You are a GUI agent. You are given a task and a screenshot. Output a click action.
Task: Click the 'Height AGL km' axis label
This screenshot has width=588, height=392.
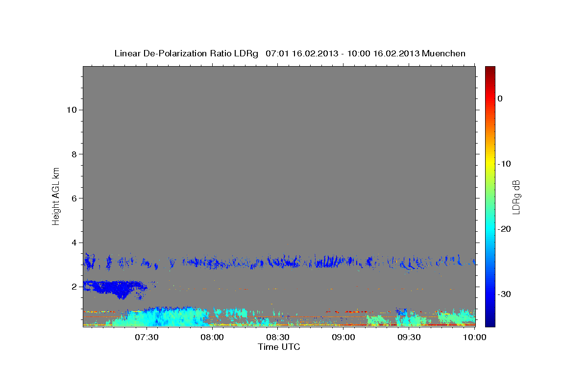[56, 196]
